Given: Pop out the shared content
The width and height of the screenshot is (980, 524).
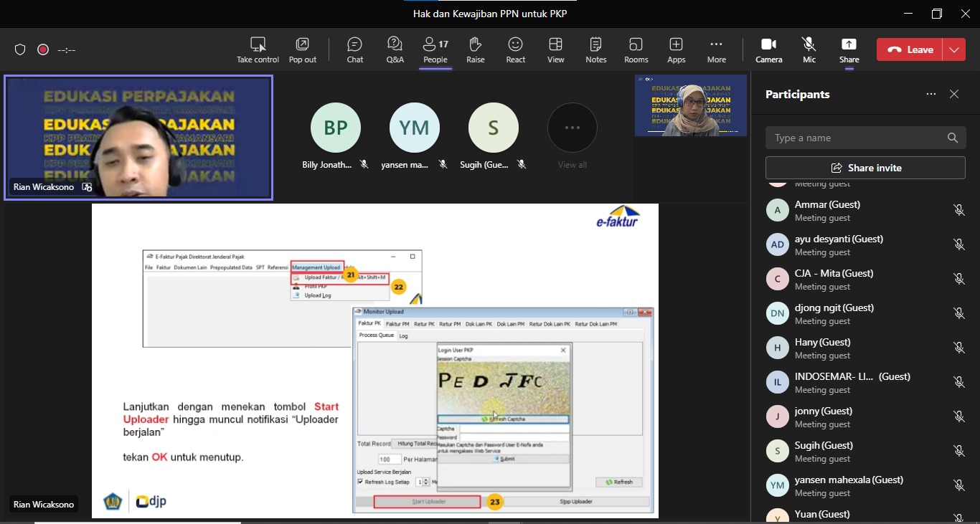Looking at the screenshot, I should click(303, 50).
